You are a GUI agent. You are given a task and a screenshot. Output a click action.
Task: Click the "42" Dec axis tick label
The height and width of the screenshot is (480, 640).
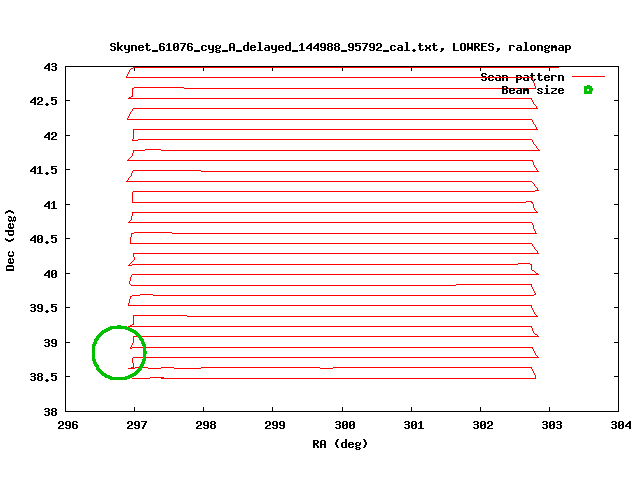pyautogui.click(x=51, y=136)
